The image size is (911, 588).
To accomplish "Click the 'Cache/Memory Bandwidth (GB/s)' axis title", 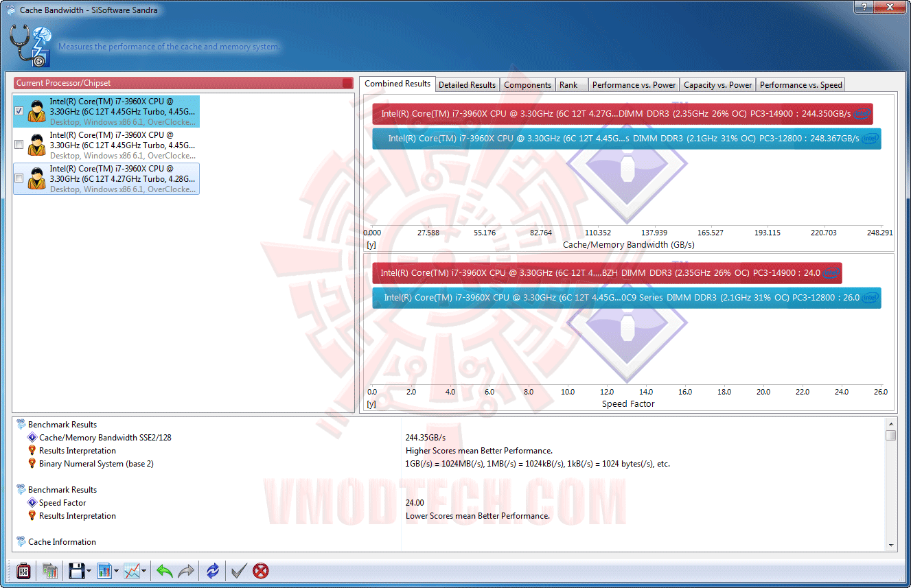I will coord(628,244).
